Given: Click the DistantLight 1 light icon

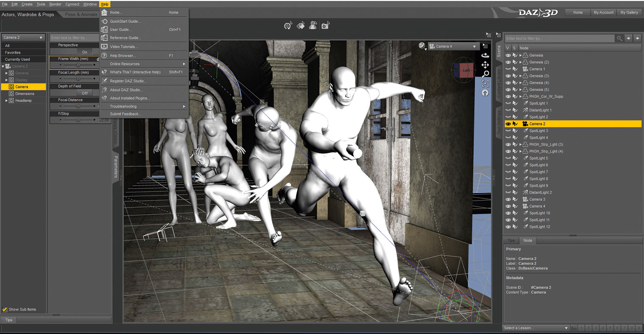Looking at the screenshot, I should click(525, 110).
